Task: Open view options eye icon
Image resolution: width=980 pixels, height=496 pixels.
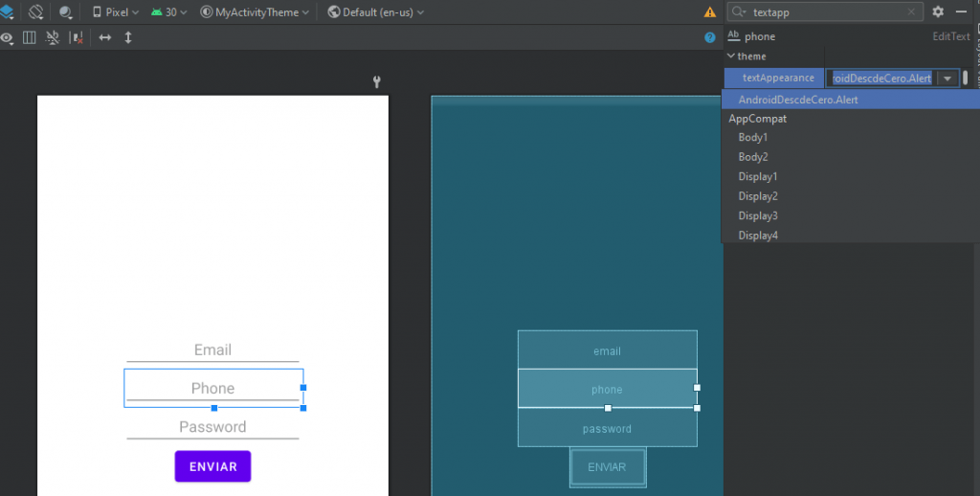Action: 7,37
